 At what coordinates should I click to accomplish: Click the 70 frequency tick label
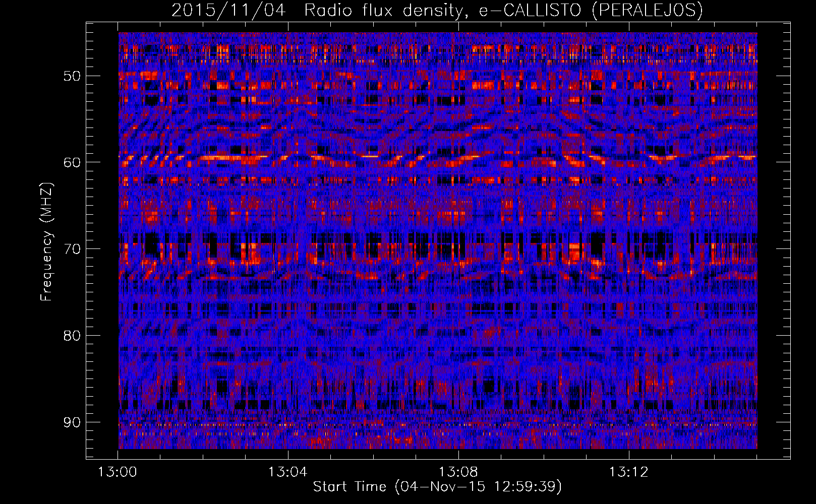pos(72,249)
